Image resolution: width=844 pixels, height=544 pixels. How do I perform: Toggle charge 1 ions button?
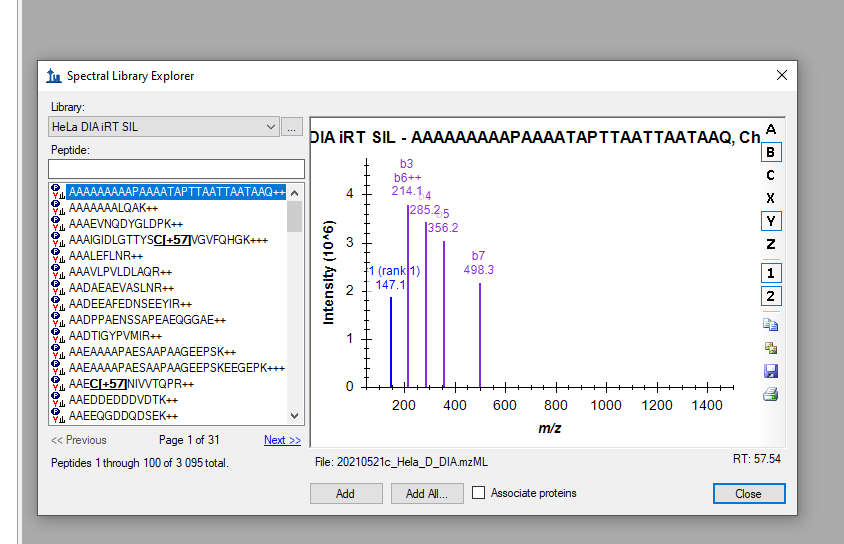[x=771, y=273]
